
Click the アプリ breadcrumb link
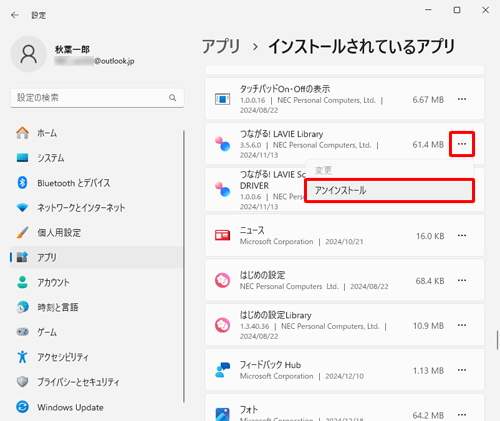coord(221,46)
